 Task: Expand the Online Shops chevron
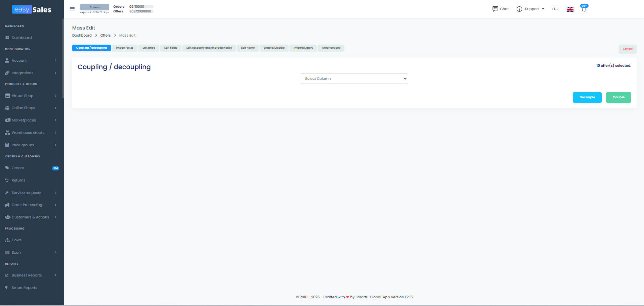[55, 108]
